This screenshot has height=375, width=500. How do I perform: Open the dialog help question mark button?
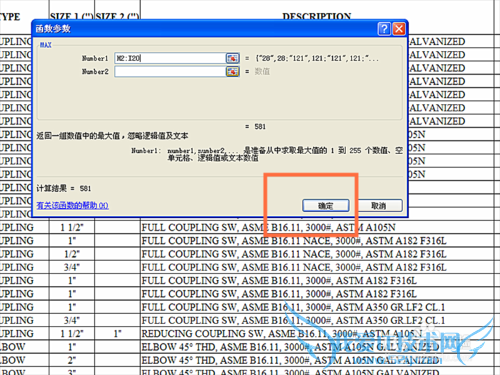(x=384, y=29)
